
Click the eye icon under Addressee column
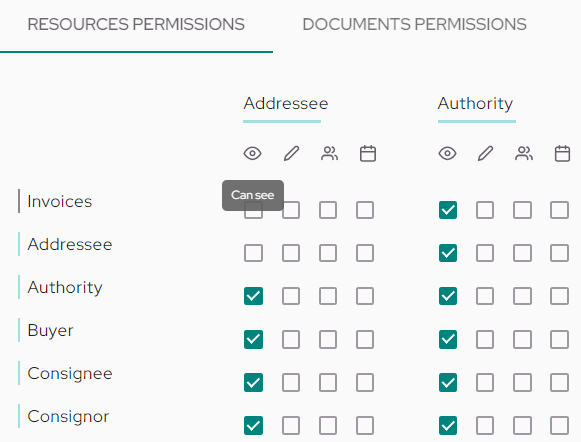(x=252, y=153)
